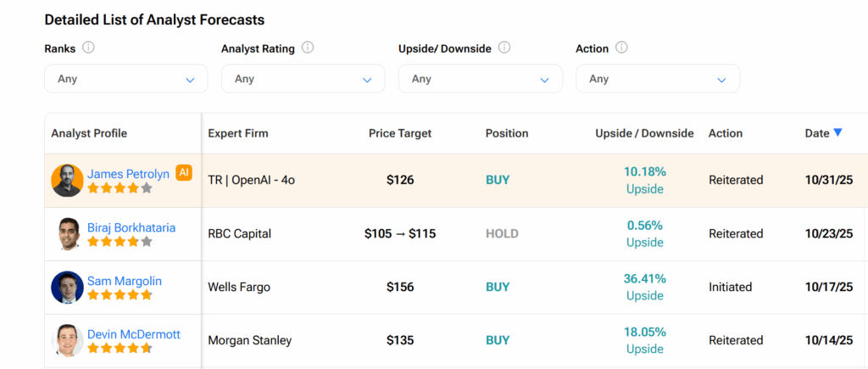The width and height of the screenshot is (868, 369).
Task: Open Devin McDermott's profile link
Action: tap(134, 334)
